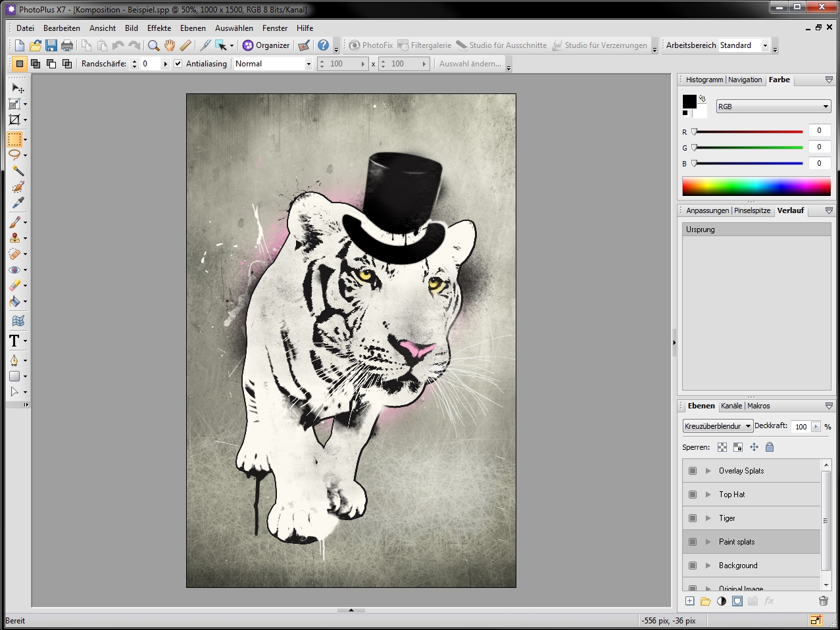Activate the Clone stamp tool
The image size is (840, 630).
click(x=14, y=238)
